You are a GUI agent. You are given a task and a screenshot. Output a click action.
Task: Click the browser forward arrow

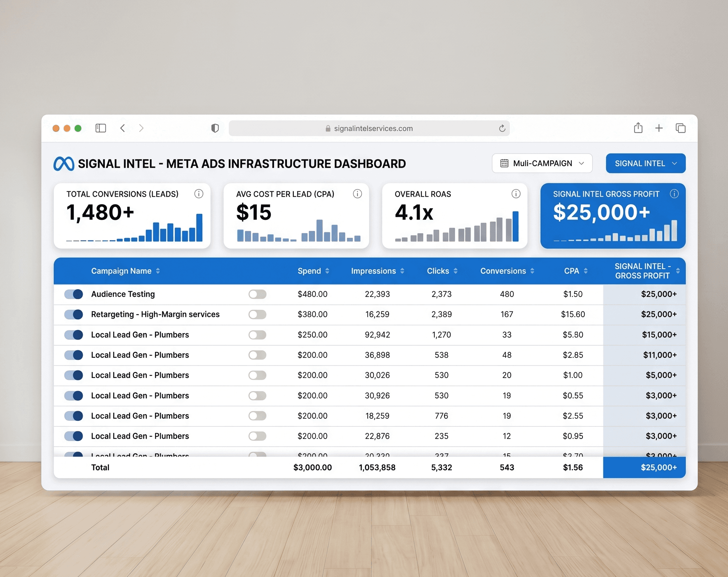[x=141, y=128]
